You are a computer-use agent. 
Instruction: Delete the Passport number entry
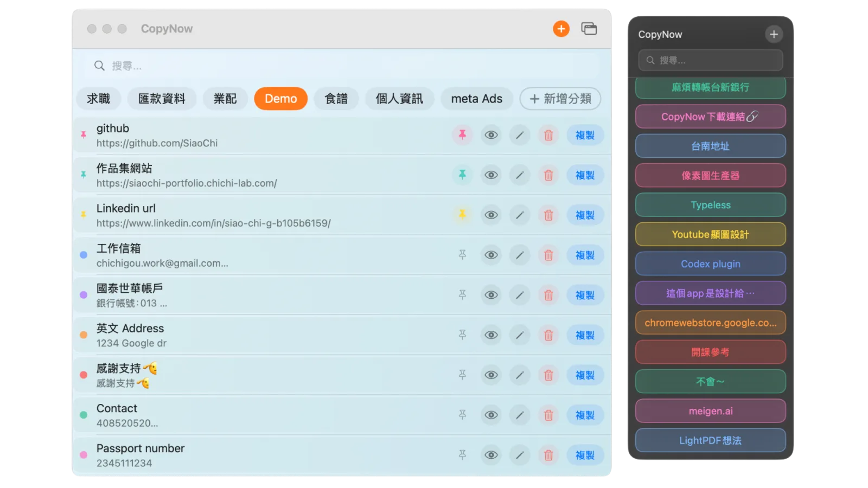(x=548, y=455)
